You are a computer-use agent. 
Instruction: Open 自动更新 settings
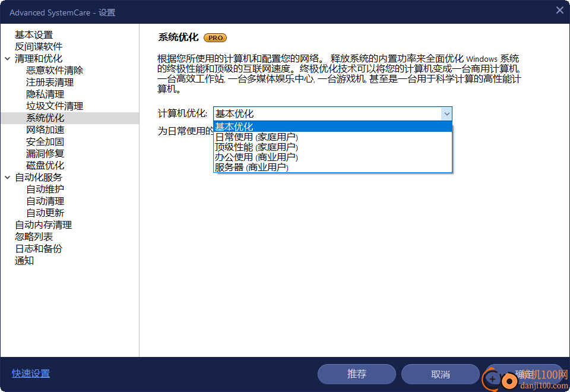pyautogui.click(x=45, y=213)
